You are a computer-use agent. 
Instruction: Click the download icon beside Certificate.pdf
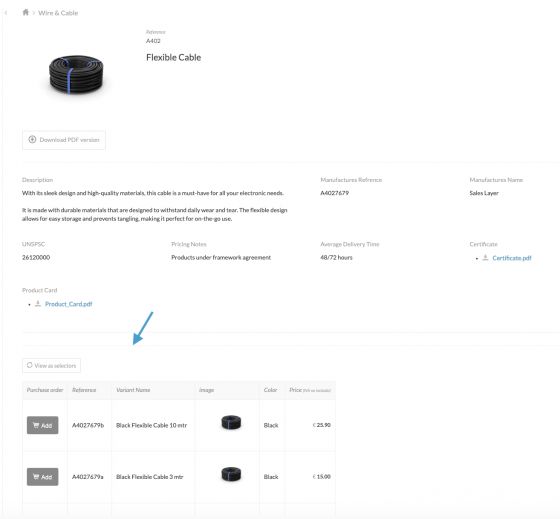[x=485, y=258]
